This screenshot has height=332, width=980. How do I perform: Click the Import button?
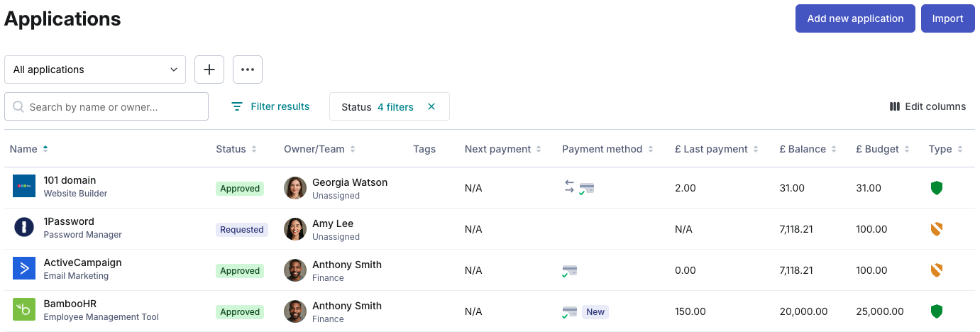pos(948,18)
